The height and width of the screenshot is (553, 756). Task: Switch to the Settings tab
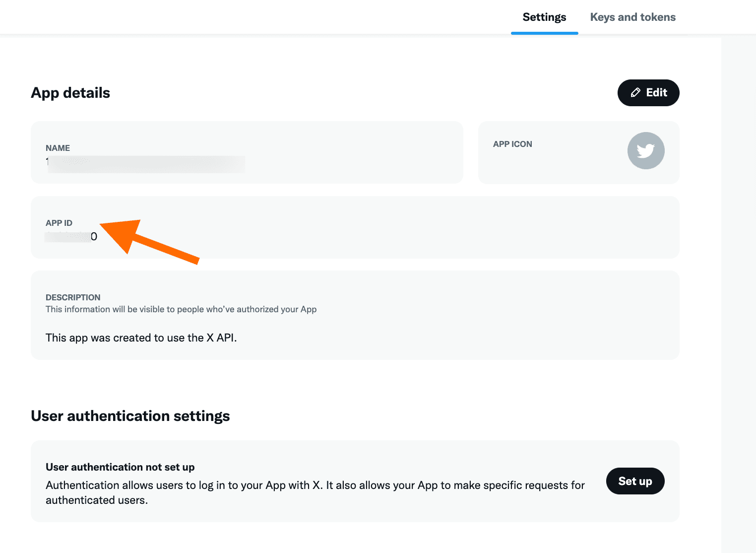click(544, 17)
